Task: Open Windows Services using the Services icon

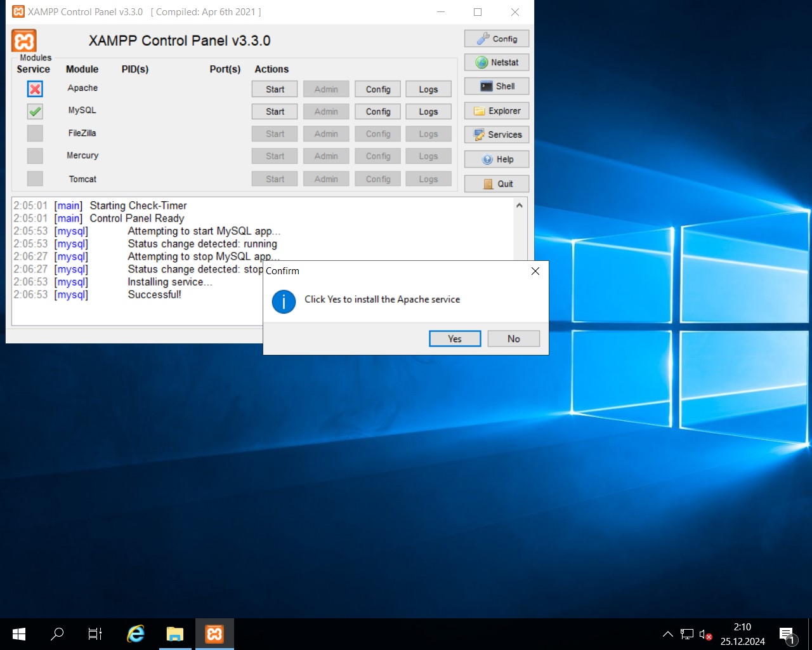Action: pos(497,135)
